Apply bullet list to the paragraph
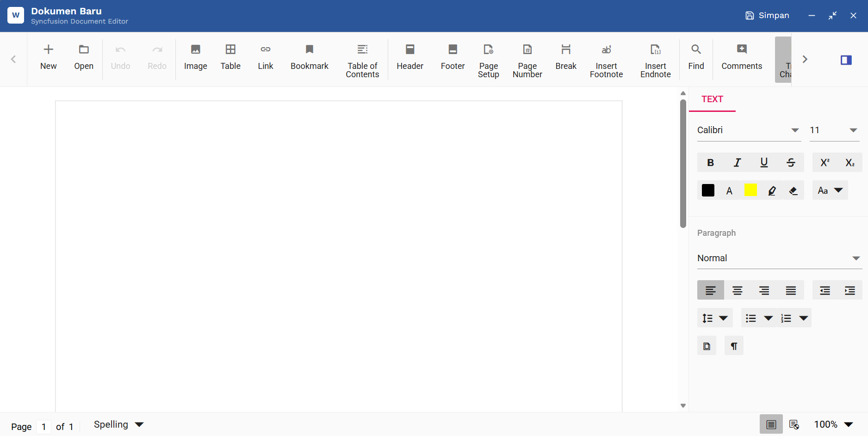Viewport: 868px width, 436px height. [x=751, y=318]
